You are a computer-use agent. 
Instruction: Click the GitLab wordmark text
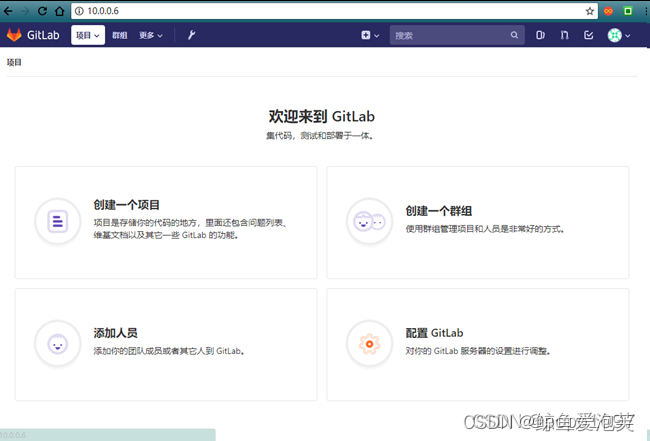point(43,35)
